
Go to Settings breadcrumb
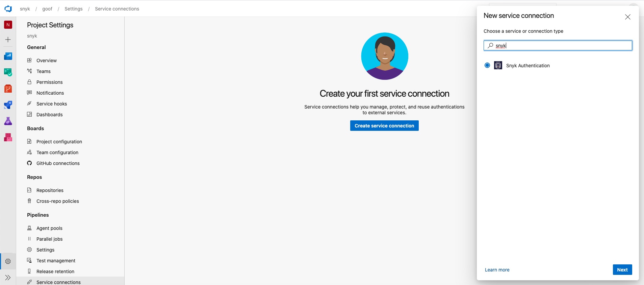74,9
